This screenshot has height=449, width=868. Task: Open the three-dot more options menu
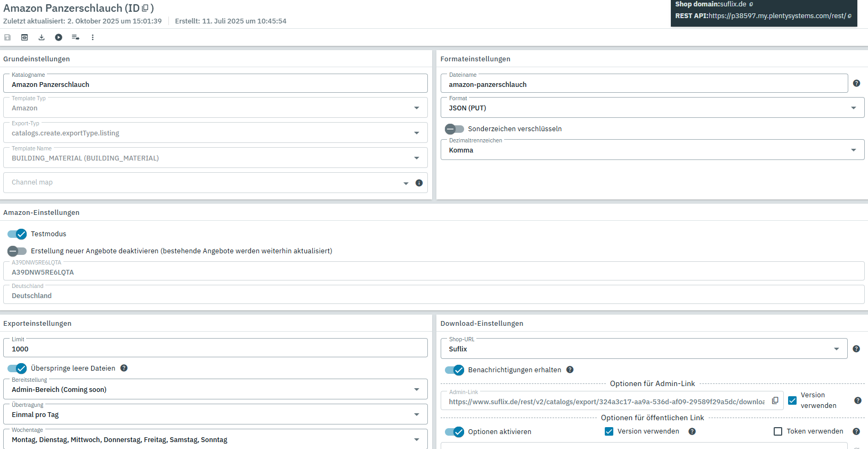click(93, 37)
